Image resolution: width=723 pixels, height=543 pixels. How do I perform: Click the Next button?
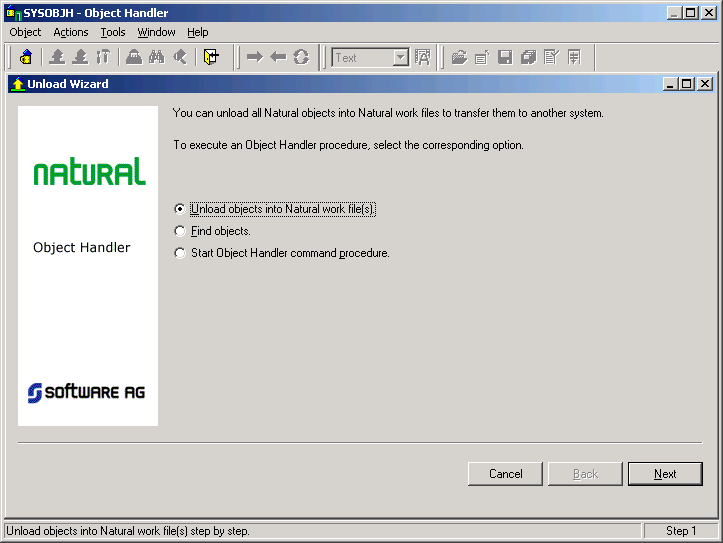point(665,474)
